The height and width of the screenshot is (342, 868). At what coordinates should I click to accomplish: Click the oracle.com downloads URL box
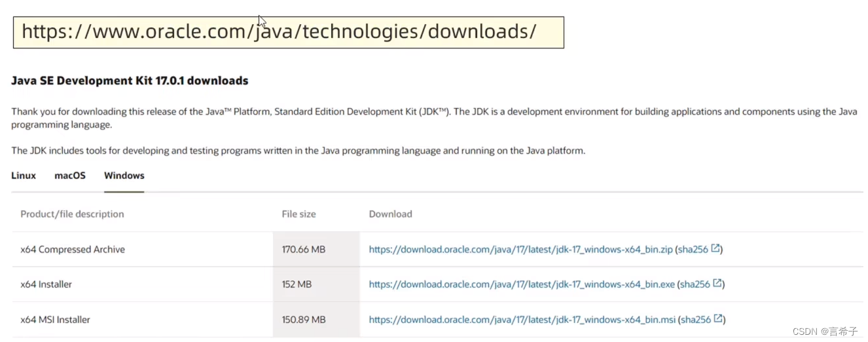click(x=289, y=32)
